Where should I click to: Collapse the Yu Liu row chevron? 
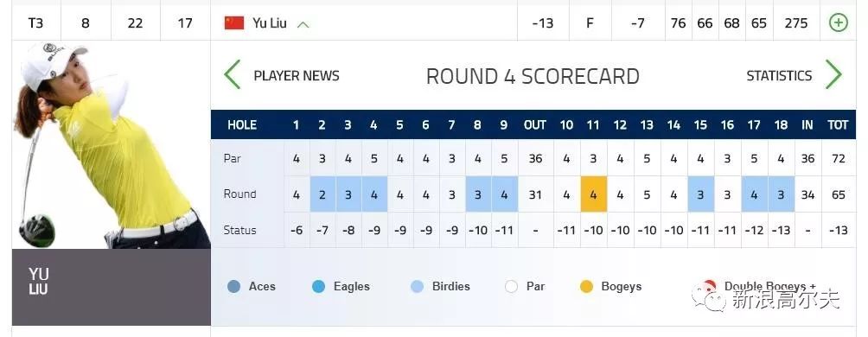303,24
